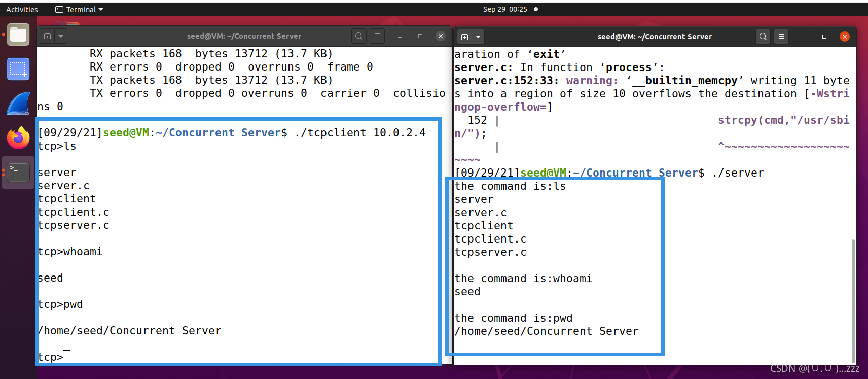Image resolution: width=868 pixels, height=379 pixels.
Task: Open the clock showing Sep 29 00:25
Action: tap(505, 9)
